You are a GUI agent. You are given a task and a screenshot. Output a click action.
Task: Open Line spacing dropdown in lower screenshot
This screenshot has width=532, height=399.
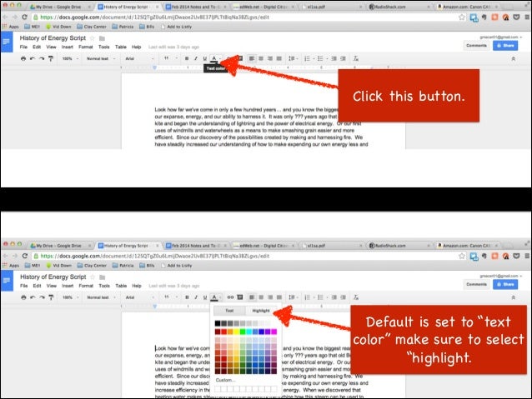(294, 297)
